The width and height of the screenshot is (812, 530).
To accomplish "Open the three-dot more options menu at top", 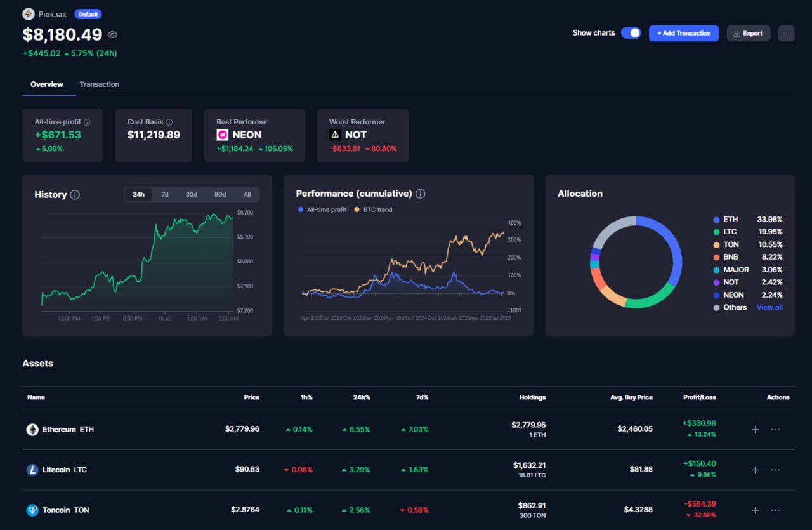I will click(x=787, y=33).
